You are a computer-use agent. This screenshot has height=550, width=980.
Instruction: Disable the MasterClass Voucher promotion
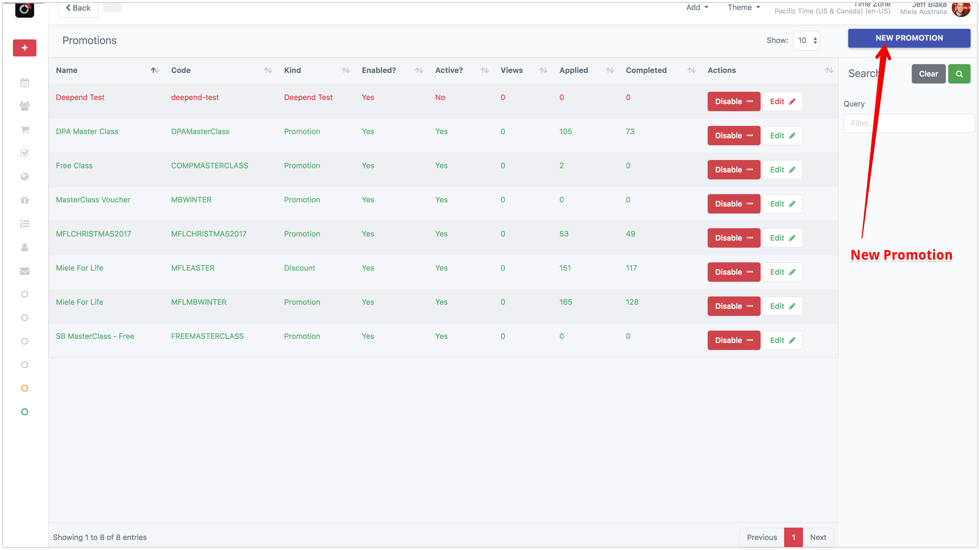click(734, 204)
